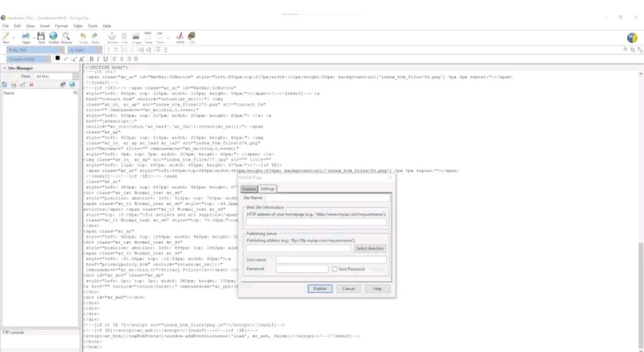Click the Select directory button
The image size is (644, 352).
370,248
